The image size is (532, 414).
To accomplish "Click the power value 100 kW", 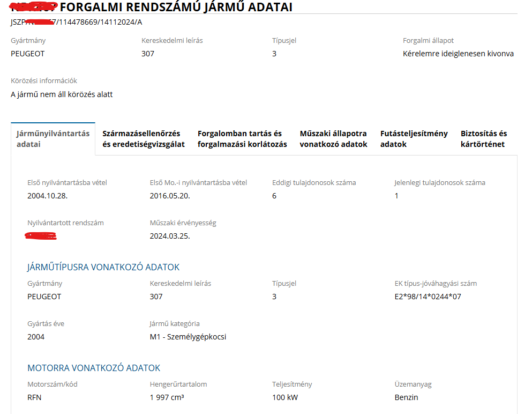I will pyautogui.click(x=285, y=397).
